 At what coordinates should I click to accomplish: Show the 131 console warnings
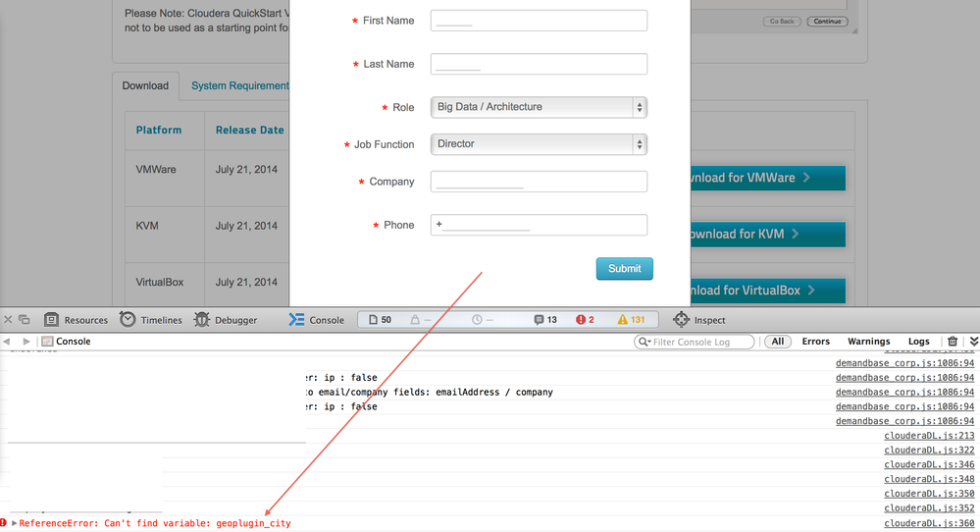[x=631, y=319]
